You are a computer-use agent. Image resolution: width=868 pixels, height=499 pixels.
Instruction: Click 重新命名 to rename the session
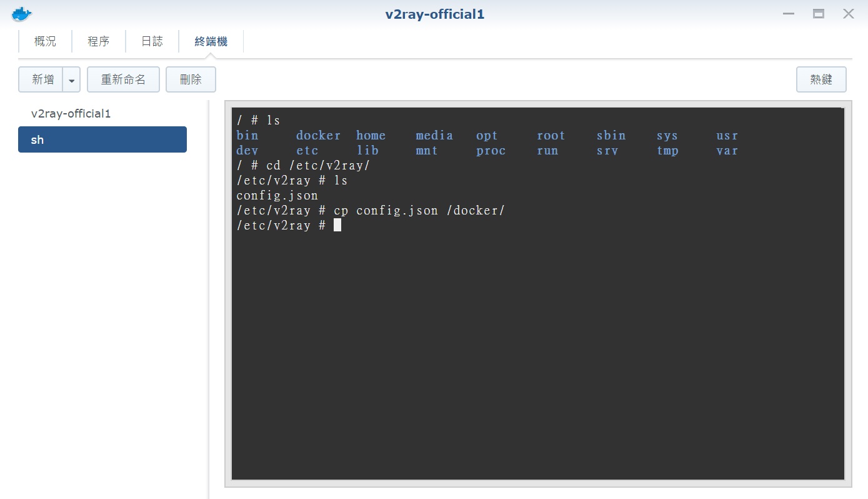pyautogui.click(x=123, y=79)
